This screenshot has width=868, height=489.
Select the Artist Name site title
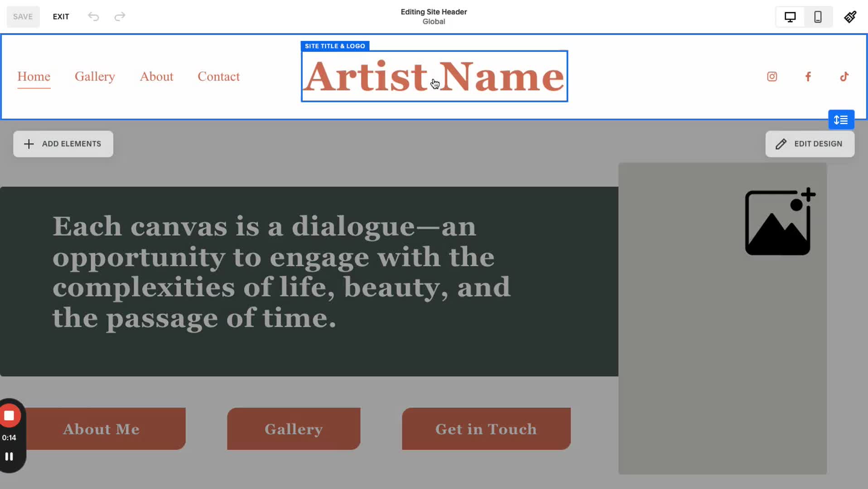click(x=434, y=76)
